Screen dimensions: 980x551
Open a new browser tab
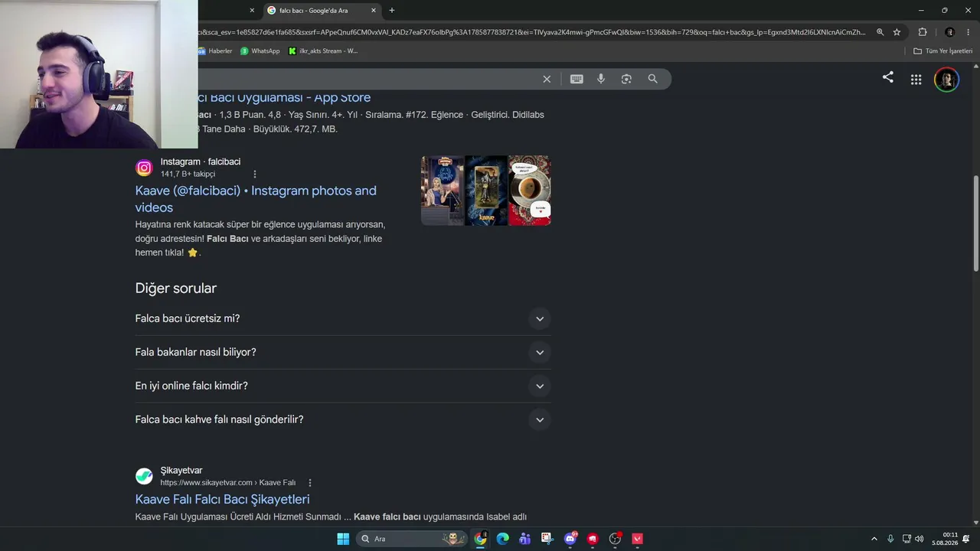pyautogui.click(x=392, y=10)
